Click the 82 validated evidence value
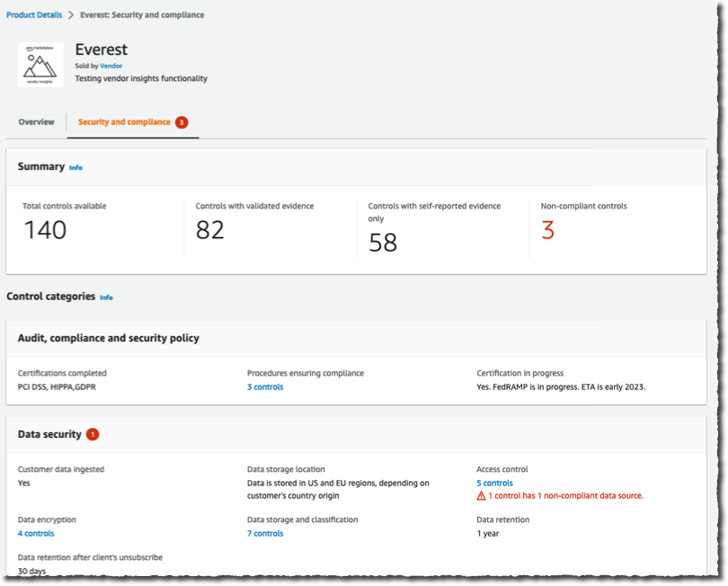 click(x=209, y=230)
